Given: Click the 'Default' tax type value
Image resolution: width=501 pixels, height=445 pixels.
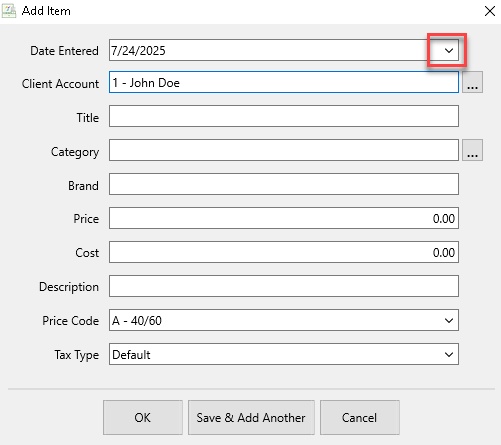Looking at the screenshot, I should [x=131, y=355].
